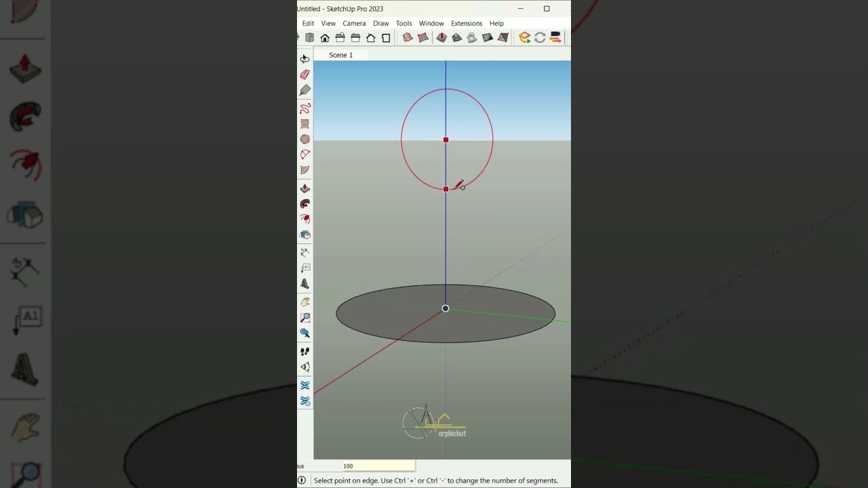The height and width of the screenshot is (488, 868).
Task: Open the Help menu
Action: 496,23
